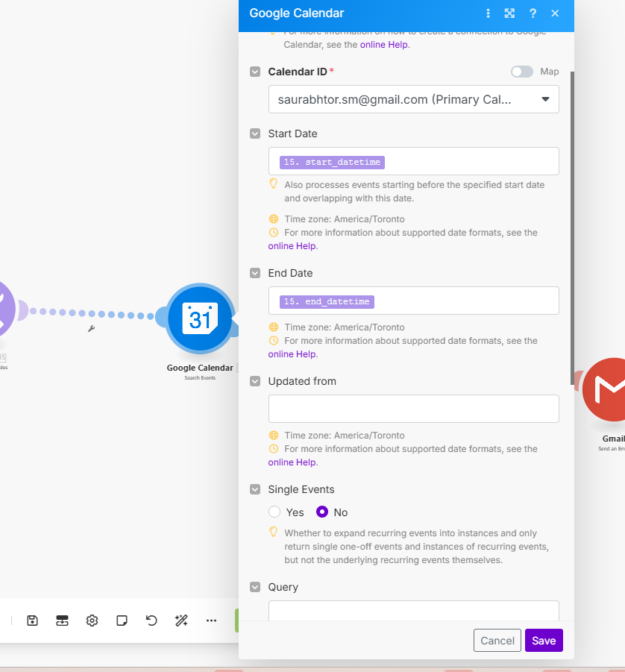Toggle the Calendar ID field checkbox
Viewport: 625px width, 672px height.
255,72
